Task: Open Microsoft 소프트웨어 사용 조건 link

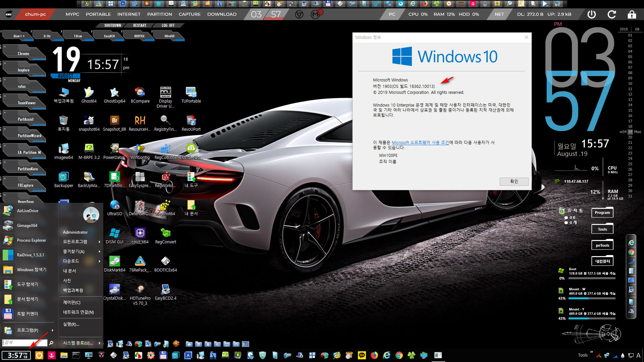Action: (x=420, y=142)
